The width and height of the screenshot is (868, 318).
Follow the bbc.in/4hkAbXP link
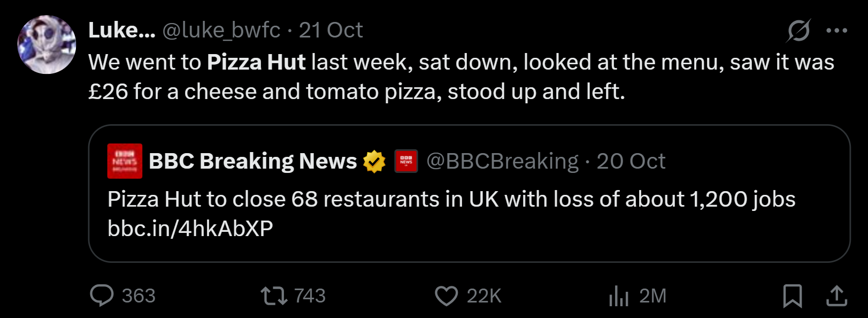pyautogui.click(x=190, y=229)
